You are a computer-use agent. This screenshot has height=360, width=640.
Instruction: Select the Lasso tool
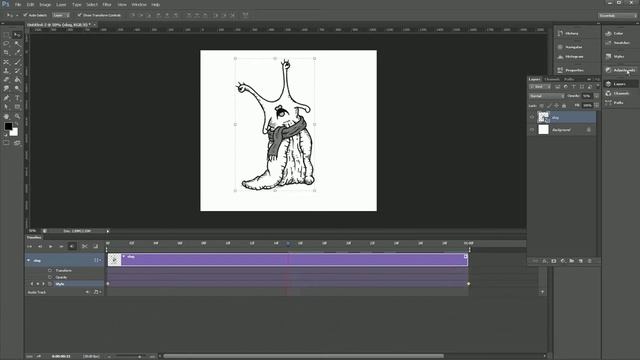click(x=6, y=44)
